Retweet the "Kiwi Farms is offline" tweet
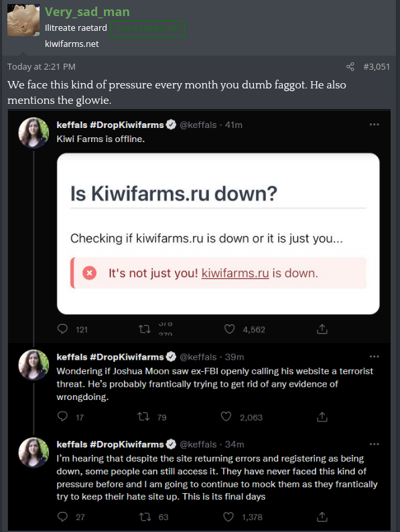Screen dimensions: 400x532 (145, 329)
